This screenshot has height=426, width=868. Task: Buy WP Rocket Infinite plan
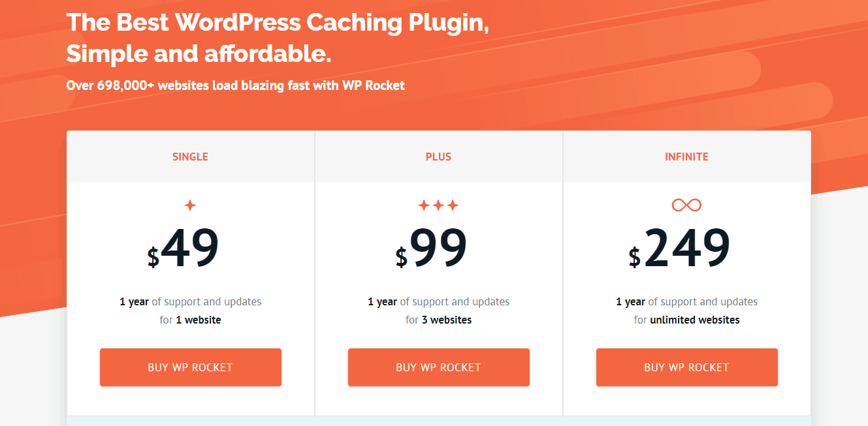tap(687, 367)
